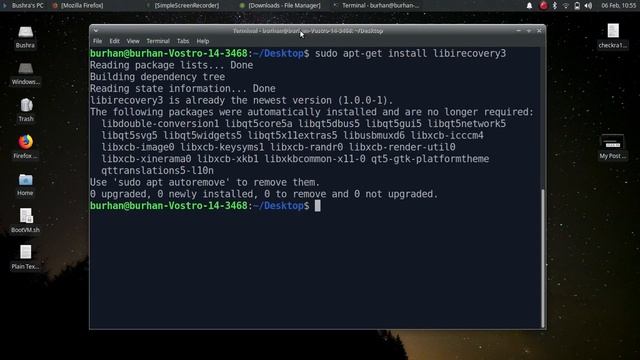This screenshot has width=640, height=360.
Task: Switch to Terminal taskbar button
Action: pyautogui.click(x=376, y=5)
